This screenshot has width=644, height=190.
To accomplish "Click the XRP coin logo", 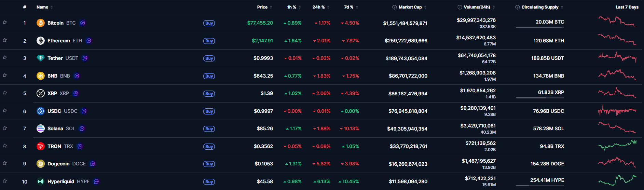I will click(41, 93).
